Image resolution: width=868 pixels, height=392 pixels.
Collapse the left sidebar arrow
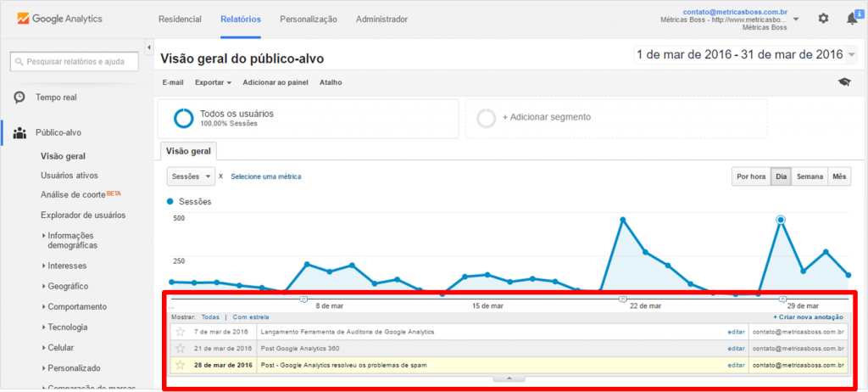click(x=149, y=47)
